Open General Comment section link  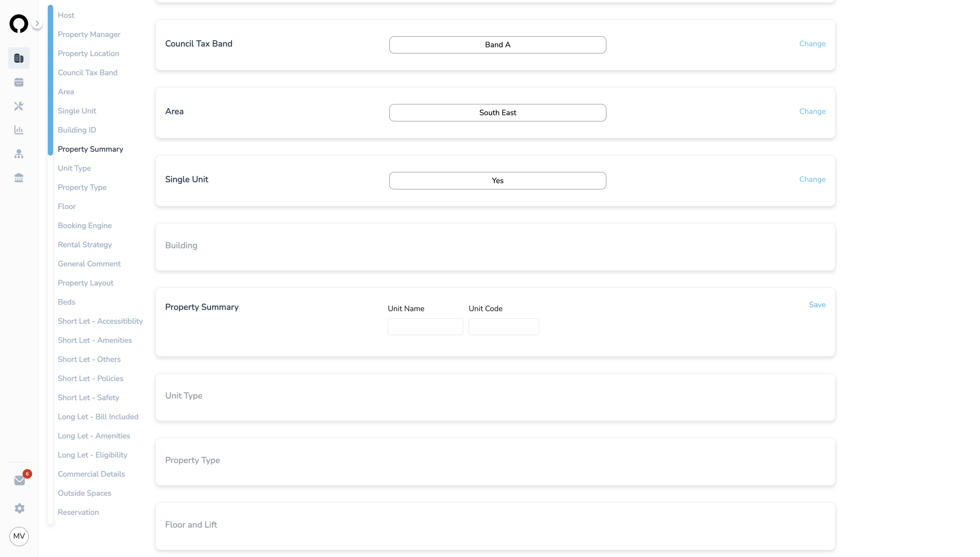click(89, 264)
